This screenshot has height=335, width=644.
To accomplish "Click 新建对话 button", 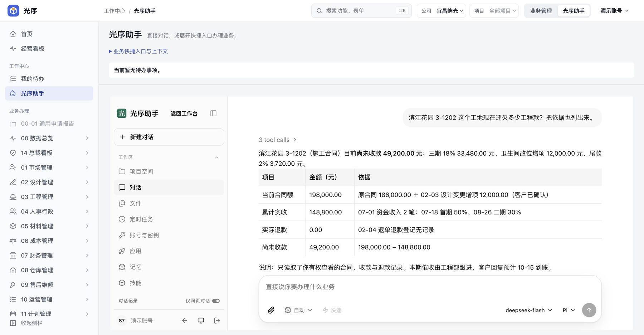I will 169,137.
